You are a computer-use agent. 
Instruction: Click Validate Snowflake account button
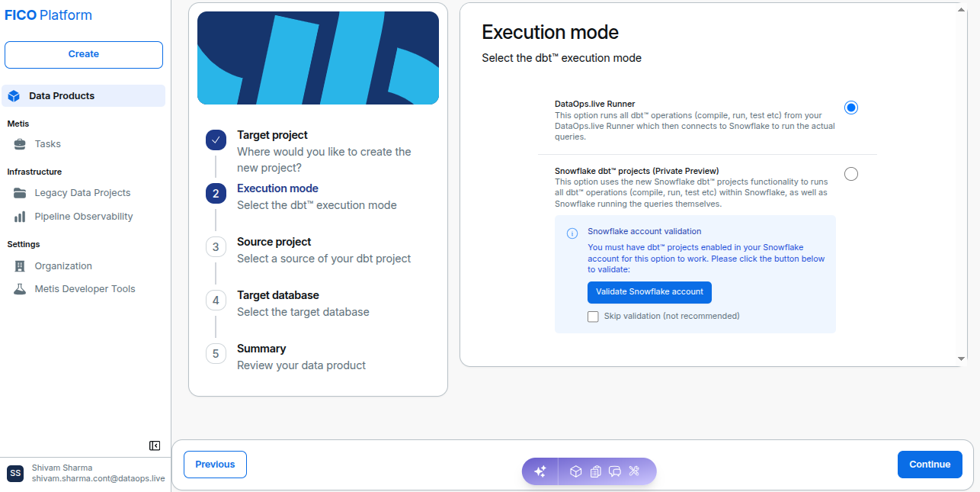[x=649, y=292]
